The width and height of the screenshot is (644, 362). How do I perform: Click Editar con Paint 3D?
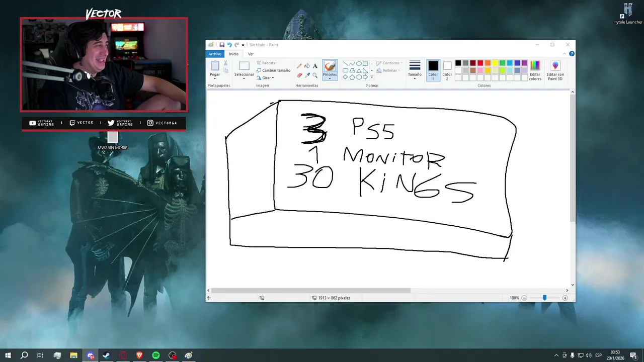555,70
